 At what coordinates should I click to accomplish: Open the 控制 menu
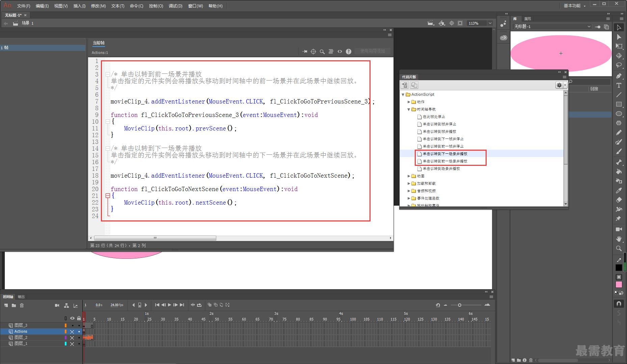(156, 6)
